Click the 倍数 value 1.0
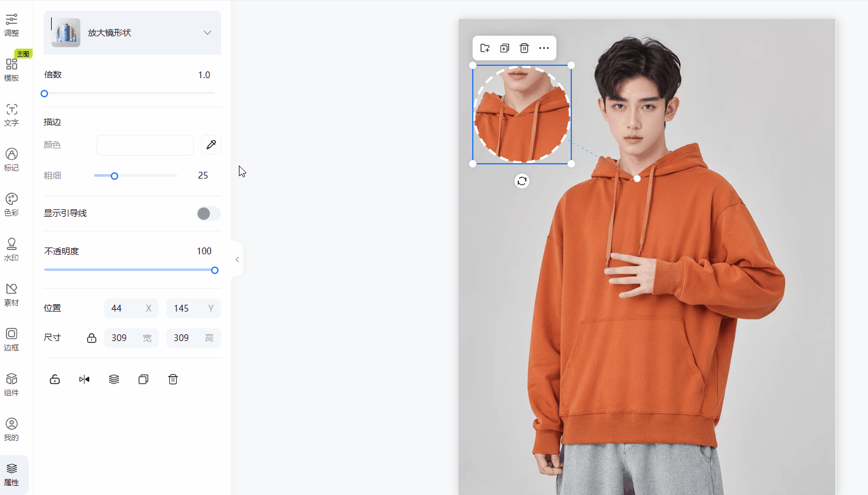The height and width of the screenshot is (495, 868). pyautogui.click(x=204, y=75)
